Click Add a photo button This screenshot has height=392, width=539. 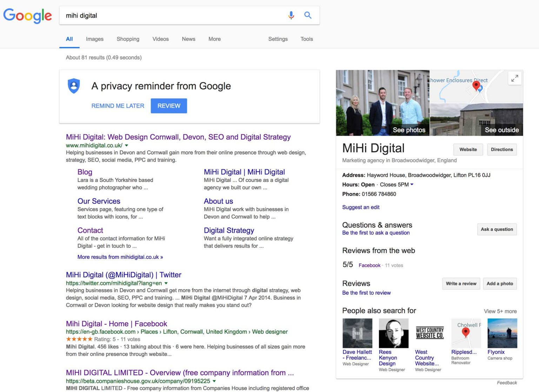(x=500, y=284)
